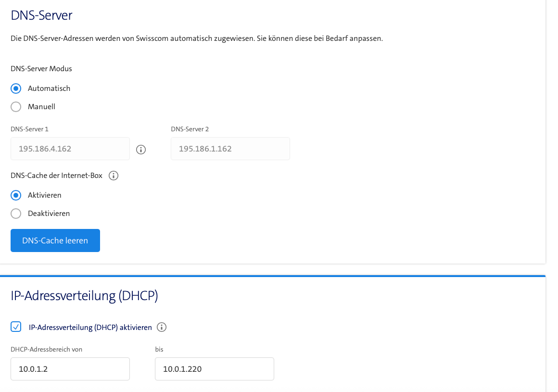Screen dimensions: 558x392
Task: Focus the DNS-Server 2 address field
Action: [230, 149]
